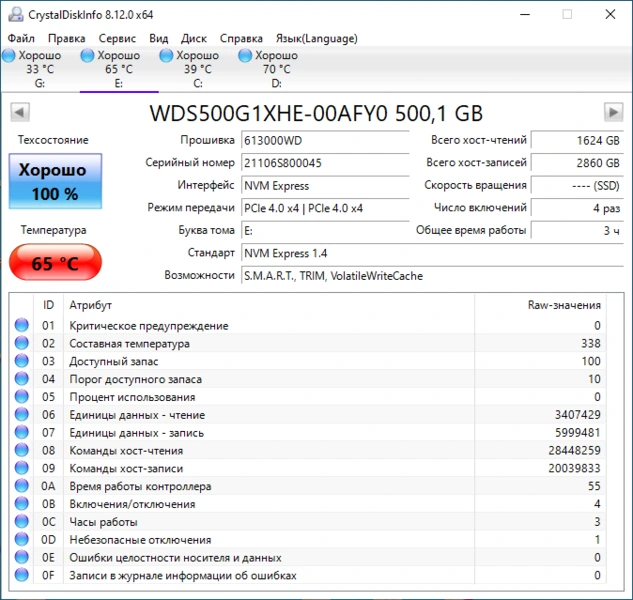The image size is (633, 600).
Task: Expand the Вид menu
Action: tap(159, 38)
